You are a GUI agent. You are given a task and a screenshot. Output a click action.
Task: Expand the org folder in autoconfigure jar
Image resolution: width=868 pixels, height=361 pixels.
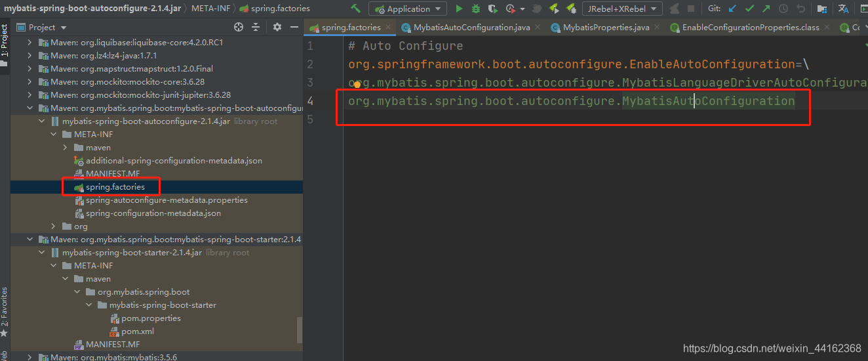53,226
